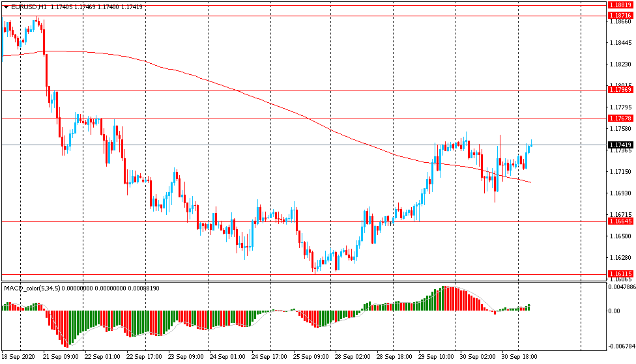Click the current price label 1.17419
Viewport: 636px width, 364px height.
pos(620,145)
